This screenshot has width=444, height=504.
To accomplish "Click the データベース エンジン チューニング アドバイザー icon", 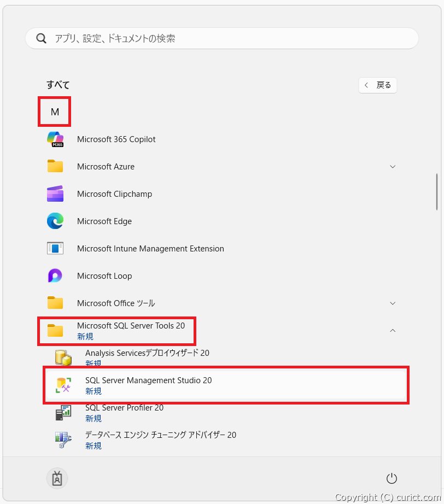I will point(63,439).
